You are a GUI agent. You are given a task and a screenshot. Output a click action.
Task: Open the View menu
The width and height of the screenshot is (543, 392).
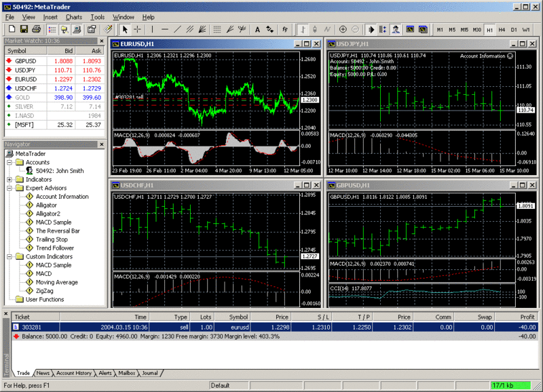click(x=29, y=17)
